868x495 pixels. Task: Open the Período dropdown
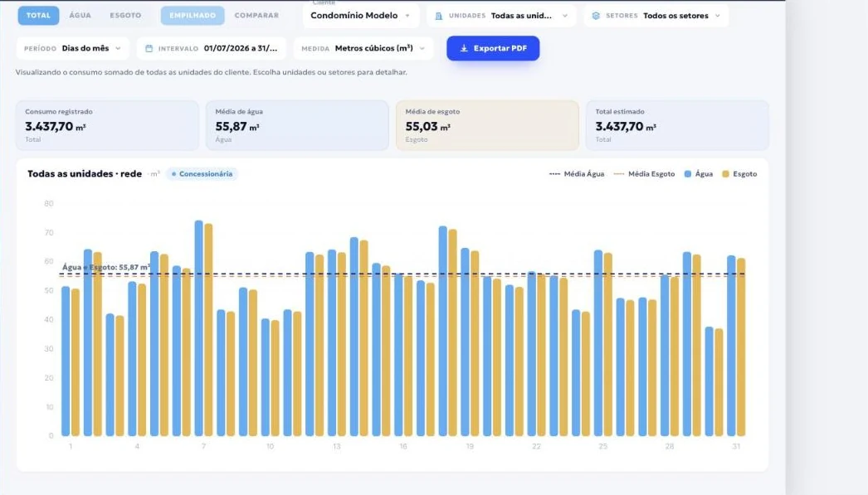[x=72, y=48]
